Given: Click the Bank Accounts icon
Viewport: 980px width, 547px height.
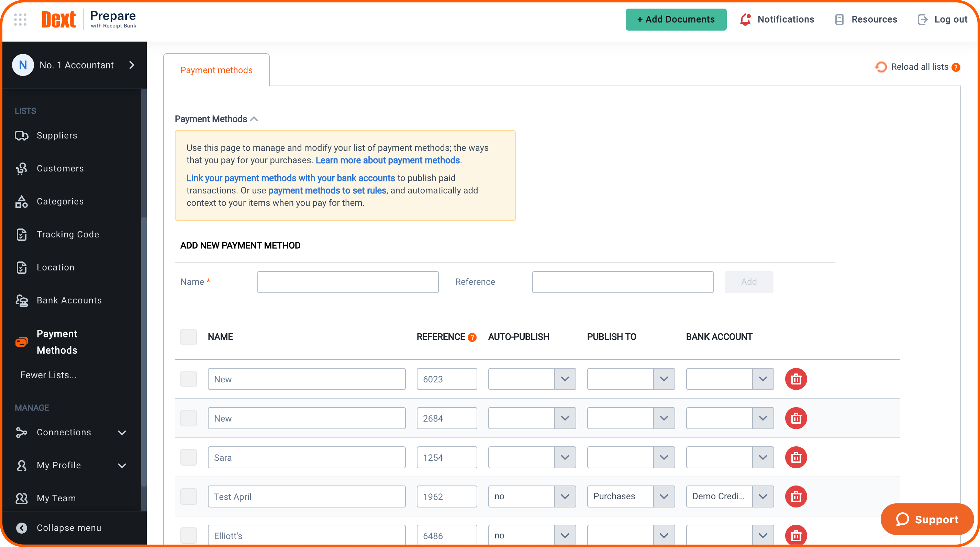Looking at the screenshot, I should click(x=21, y=301).
